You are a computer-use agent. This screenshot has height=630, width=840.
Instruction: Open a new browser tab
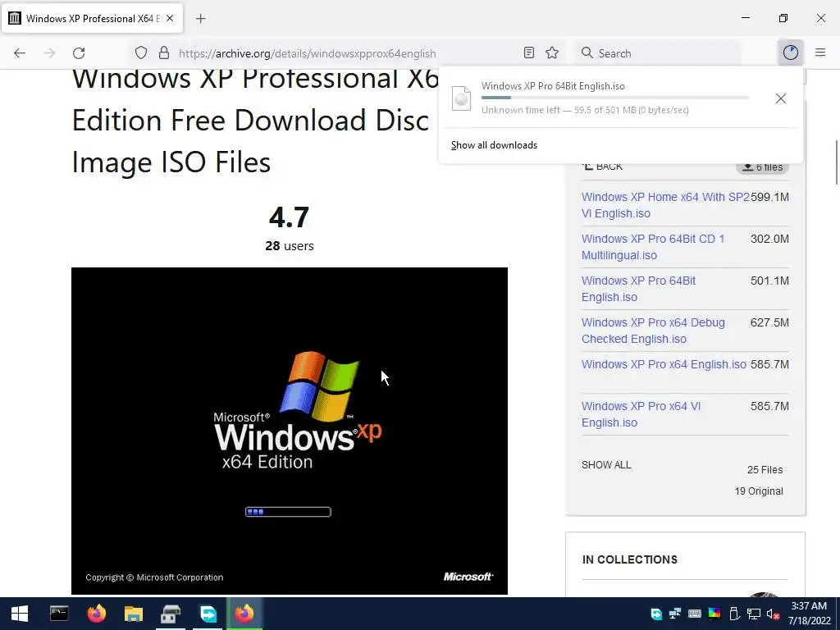[200, 19]
